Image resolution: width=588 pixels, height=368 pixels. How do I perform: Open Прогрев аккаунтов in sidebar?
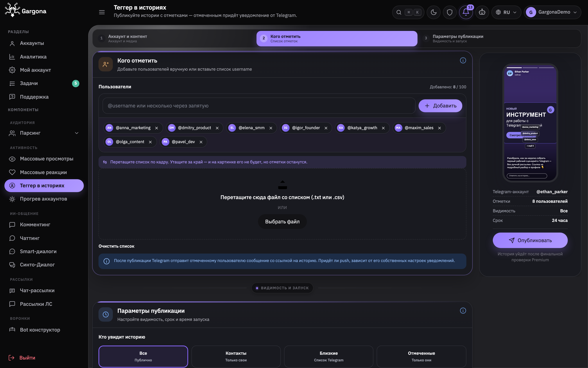pos(44,199)
